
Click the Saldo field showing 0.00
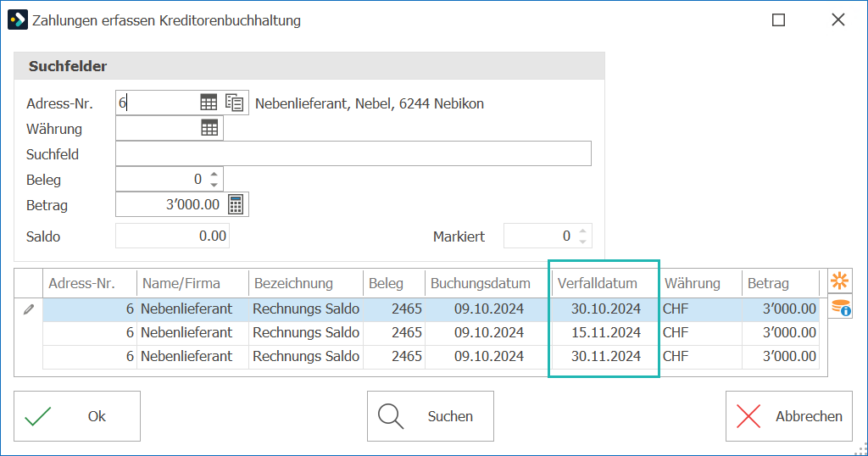coord(172,236)
